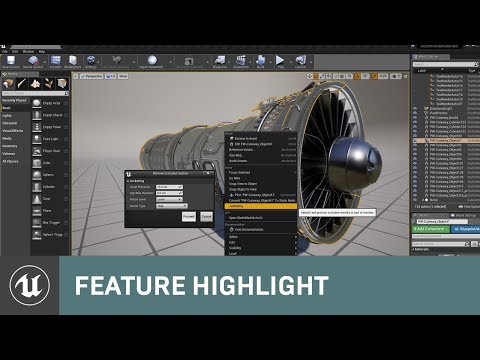Screen dimensions: 480x360
Task: Select the Place mode icon in Modes
Action: [x=8, y=83]
